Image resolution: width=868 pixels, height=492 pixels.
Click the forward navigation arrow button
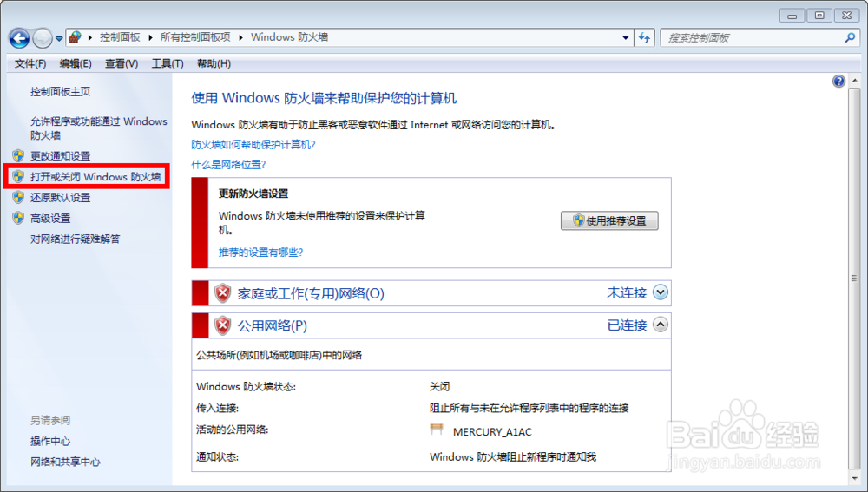click(43, 38)
